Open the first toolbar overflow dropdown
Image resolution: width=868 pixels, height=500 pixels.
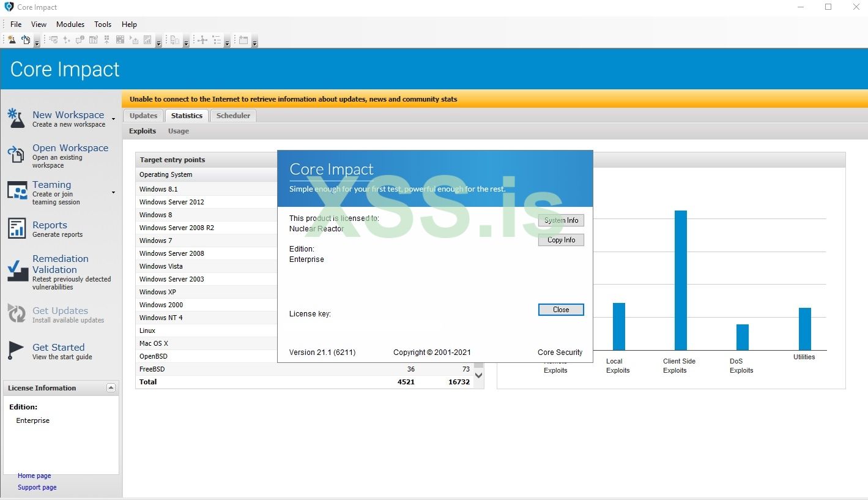pyautogui.click(x=37, y=42)
